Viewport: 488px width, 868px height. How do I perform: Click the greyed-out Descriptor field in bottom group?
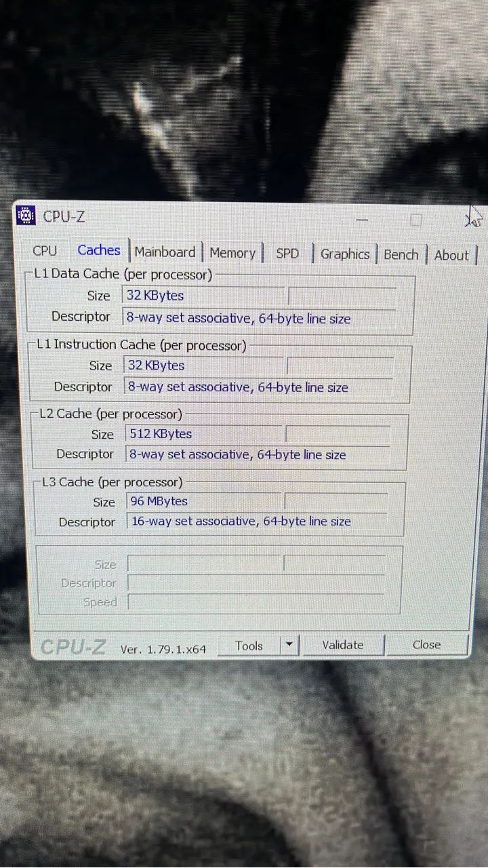coord(256,583)
